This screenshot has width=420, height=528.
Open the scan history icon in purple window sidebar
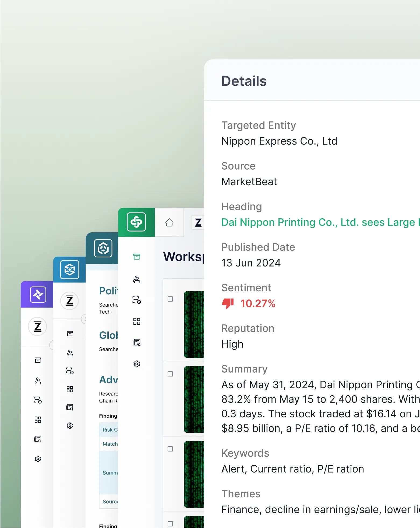tap(38, 400)
